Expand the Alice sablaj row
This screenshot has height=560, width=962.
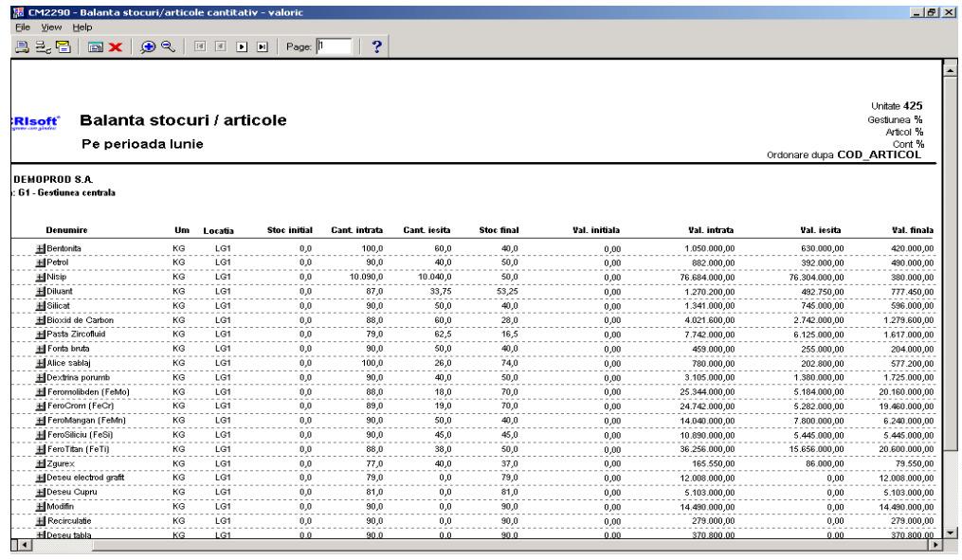[x=41, y=363]
